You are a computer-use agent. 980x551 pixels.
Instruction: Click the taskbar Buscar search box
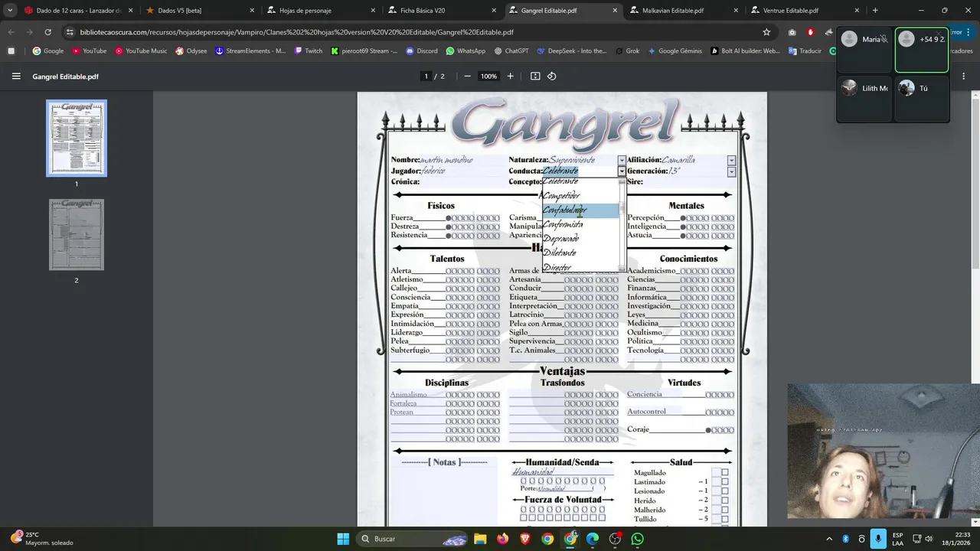(x=413, y=539)
